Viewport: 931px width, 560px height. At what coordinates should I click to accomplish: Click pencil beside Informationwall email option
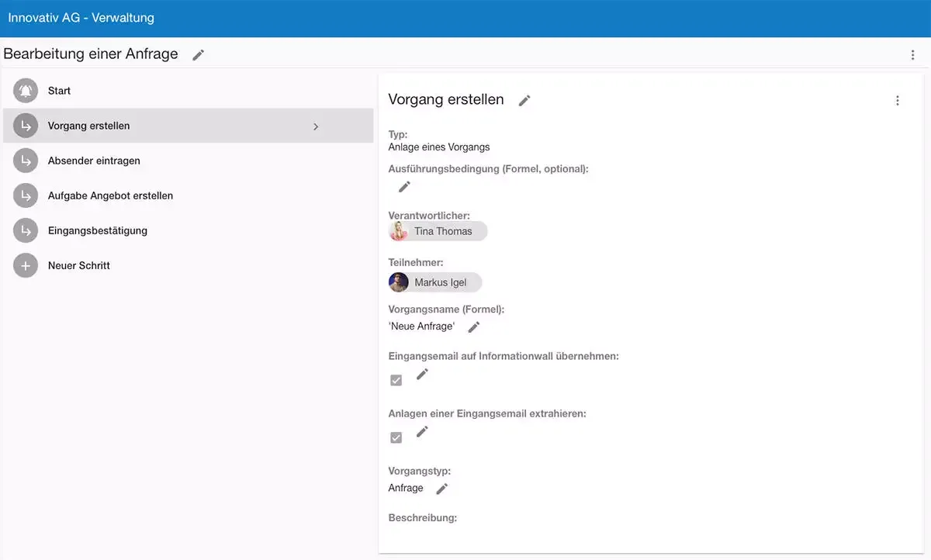[x=422, y=375]
